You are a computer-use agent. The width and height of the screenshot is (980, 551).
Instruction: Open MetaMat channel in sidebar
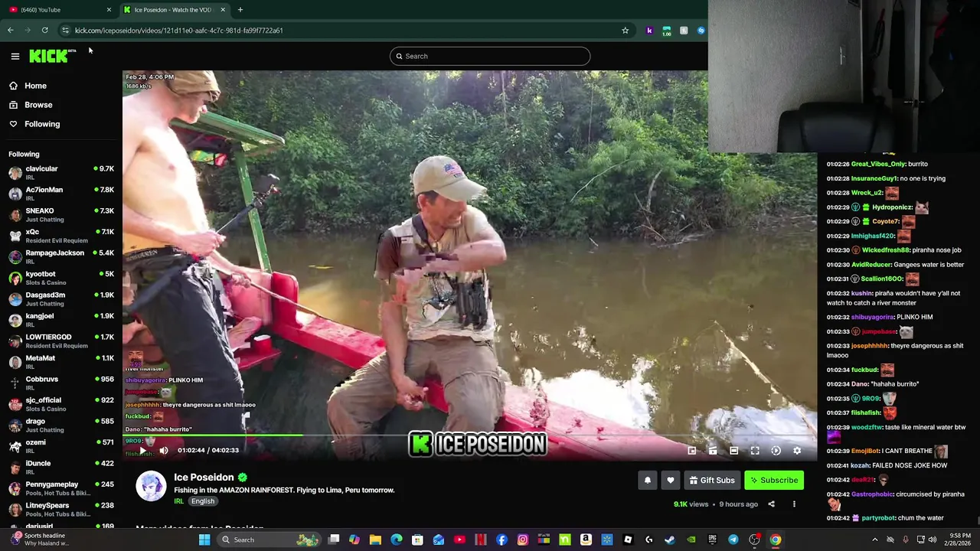61,362
